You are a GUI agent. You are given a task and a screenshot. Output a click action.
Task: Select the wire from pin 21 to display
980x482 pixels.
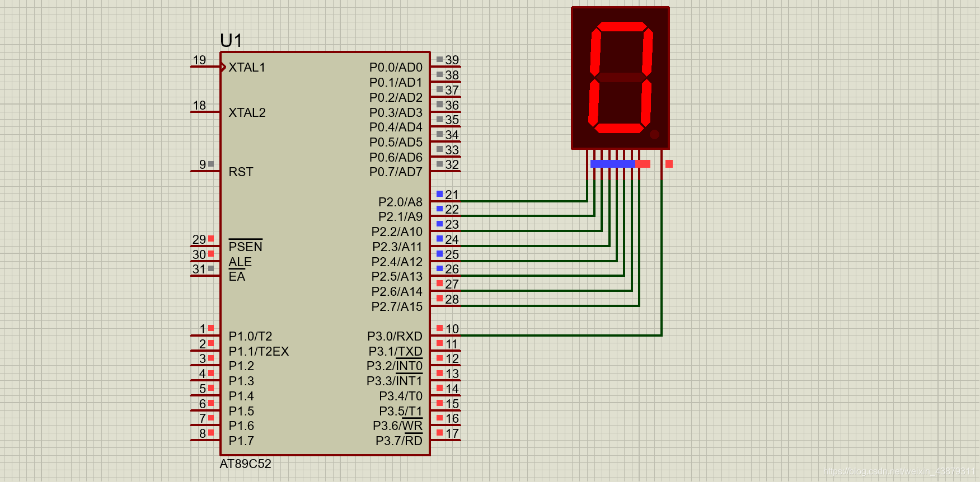tap(523, 201)
